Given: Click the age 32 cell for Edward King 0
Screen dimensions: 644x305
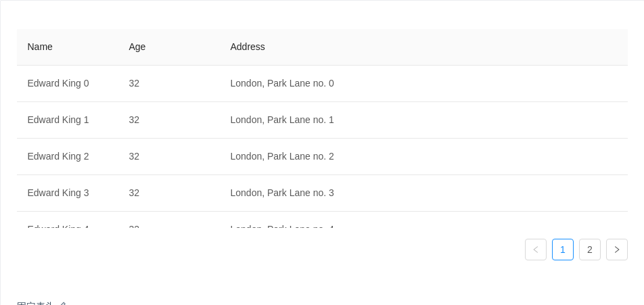Looking at the screenshot, I should pyautogui.click(x=134, y=83).
